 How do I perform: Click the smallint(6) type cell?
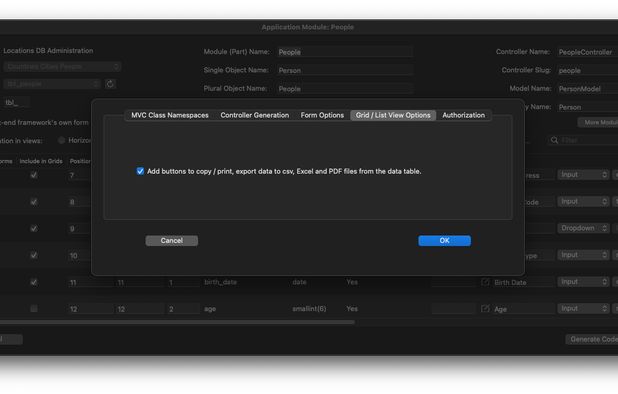[309, 309]
